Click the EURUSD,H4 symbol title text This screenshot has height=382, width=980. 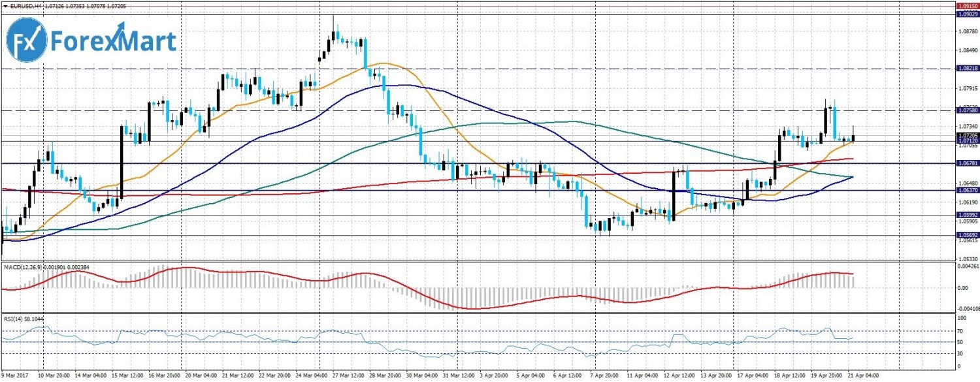click(25, 7)
